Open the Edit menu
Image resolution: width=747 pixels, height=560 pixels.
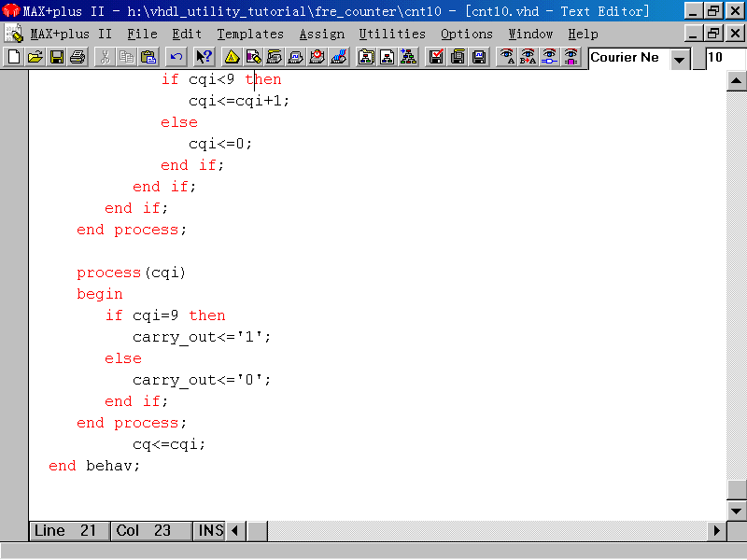pyautogui.click(x=187, y=35)
